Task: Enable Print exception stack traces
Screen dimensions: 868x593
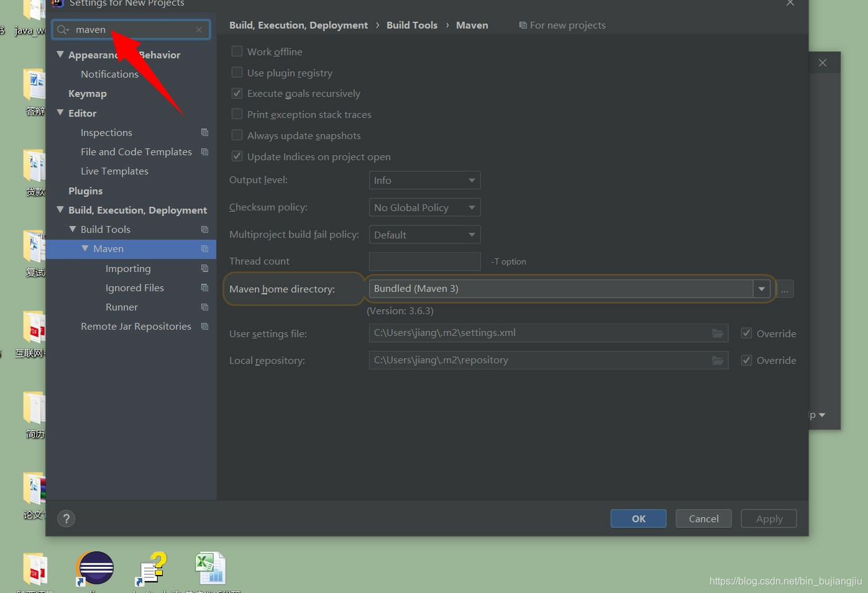Action: [237, 114]
